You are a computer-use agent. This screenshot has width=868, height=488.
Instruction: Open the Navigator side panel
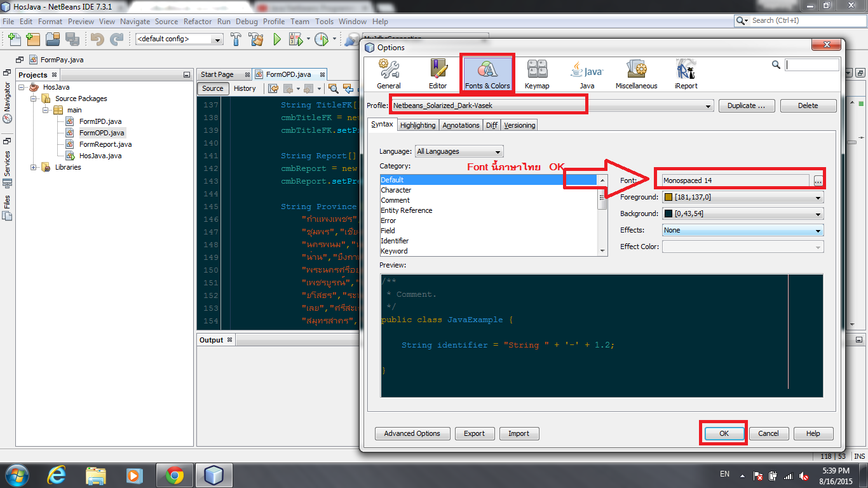coord(7,97)
